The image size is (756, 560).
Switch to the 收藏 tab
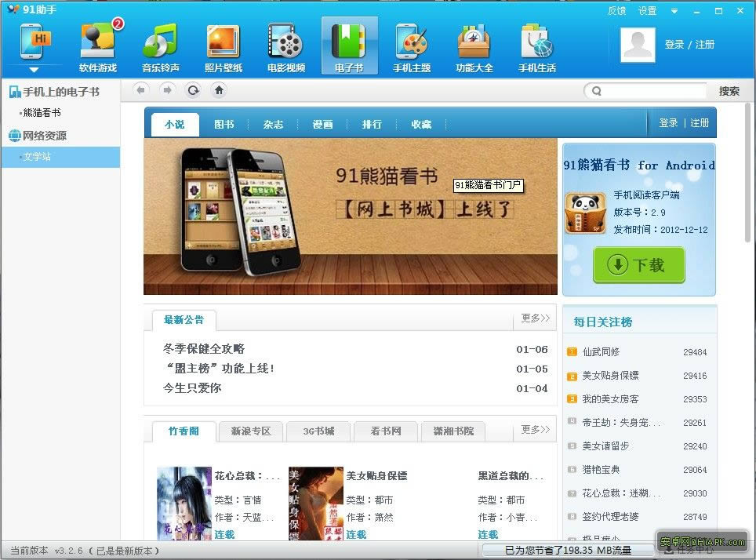[421, 125]
